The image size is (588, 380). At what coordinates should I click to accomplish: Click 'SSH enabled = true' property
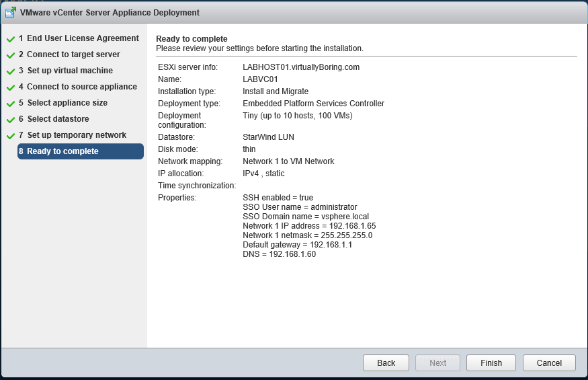pyautogui.click(x=278, y=198)
